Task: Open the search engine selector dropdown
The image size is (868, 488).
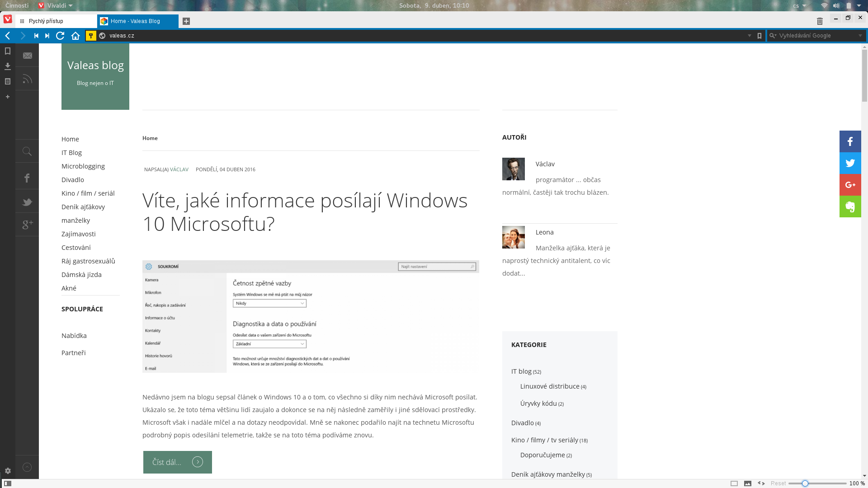Action: coord(773,36)
